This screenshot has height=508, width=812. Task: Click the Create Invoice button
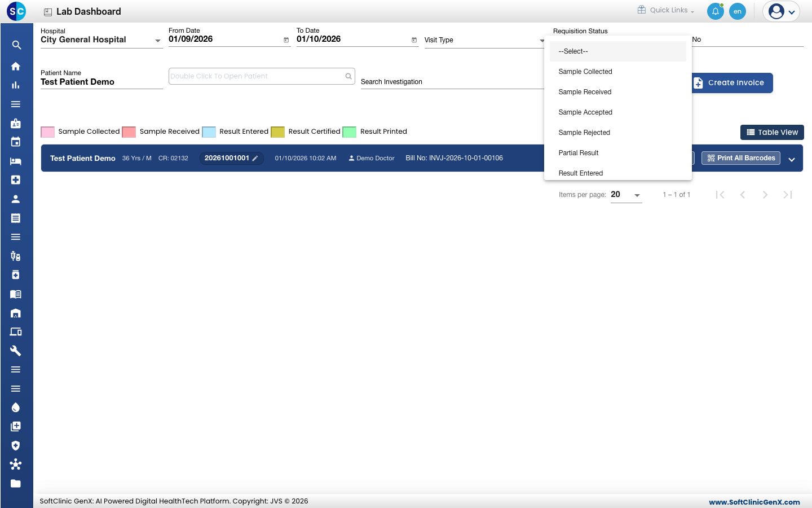coord(731,83)
